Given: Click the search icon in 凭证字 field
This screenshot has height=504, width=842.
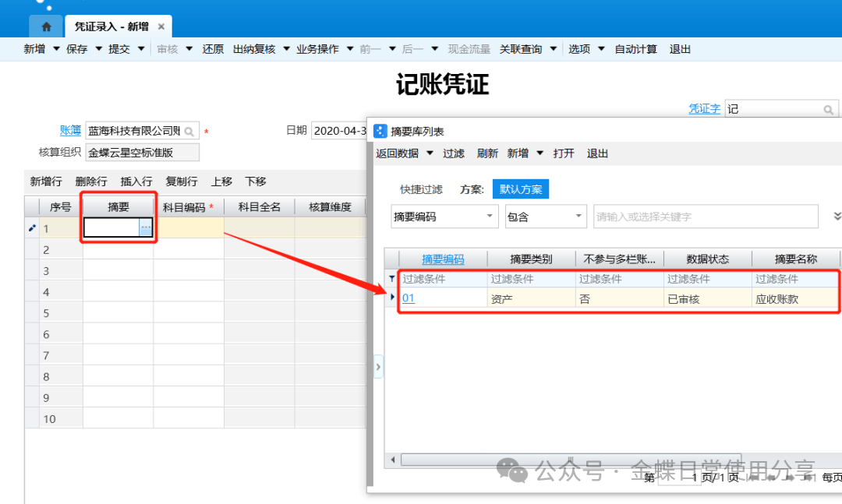Looking at the screenshot, I should [x=829, y=110].
